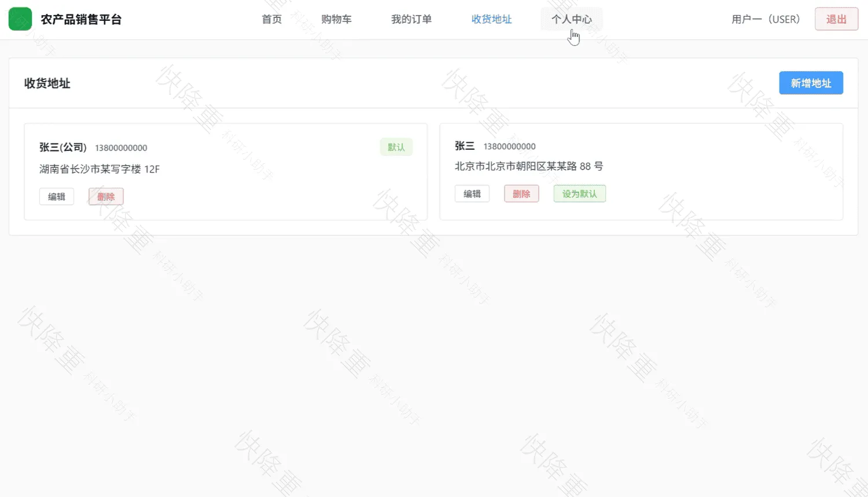Go to the 首页 nav item
Viewport: 868px width, 497px height.
coord(272,19)
